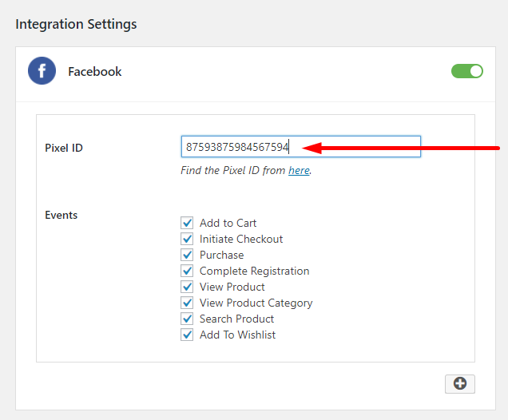Uncheck the Initiate Checkout event
The image size is (508, 420).
pos(187,239)
